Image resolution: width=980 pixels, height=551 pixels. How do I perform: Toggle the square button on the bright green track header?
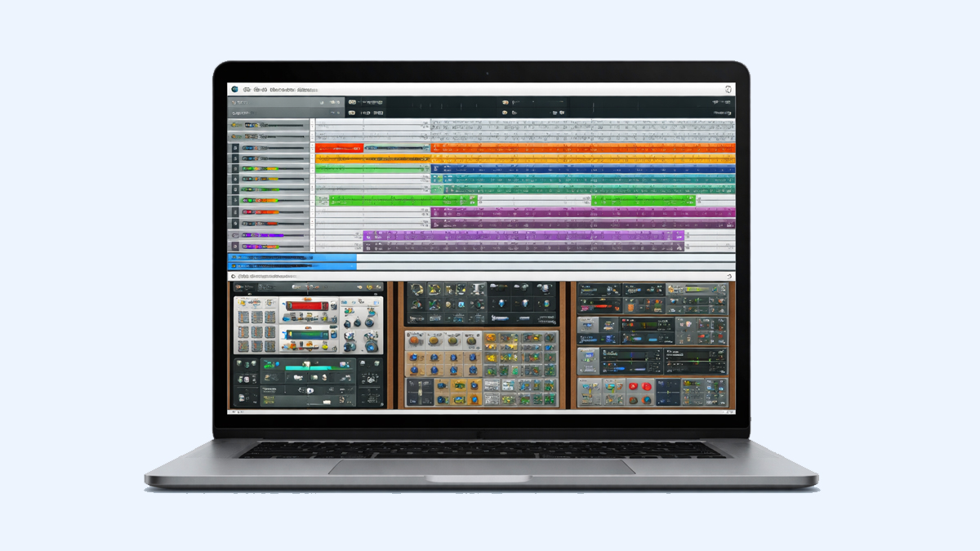(235, 200)
